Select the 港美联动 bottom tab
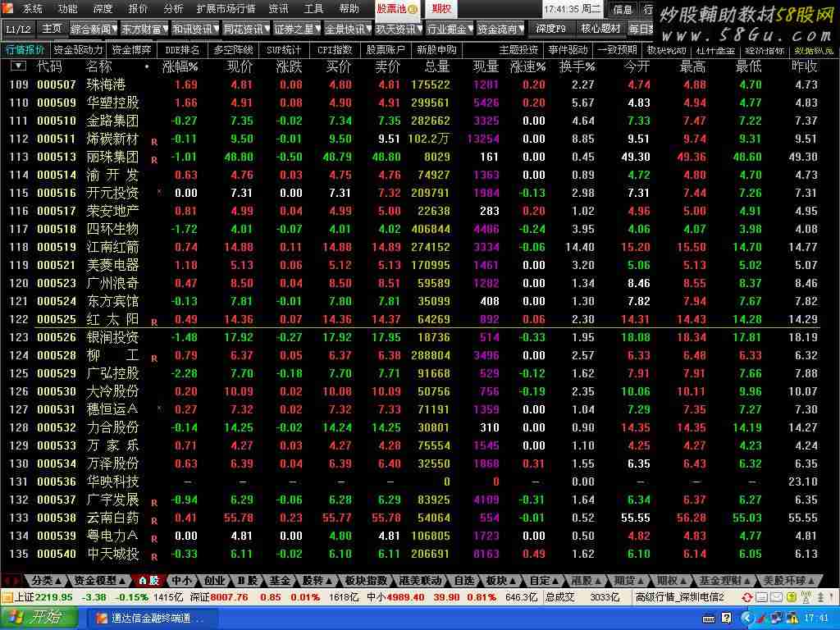The image size is (840, 630). tap(421, 580)
